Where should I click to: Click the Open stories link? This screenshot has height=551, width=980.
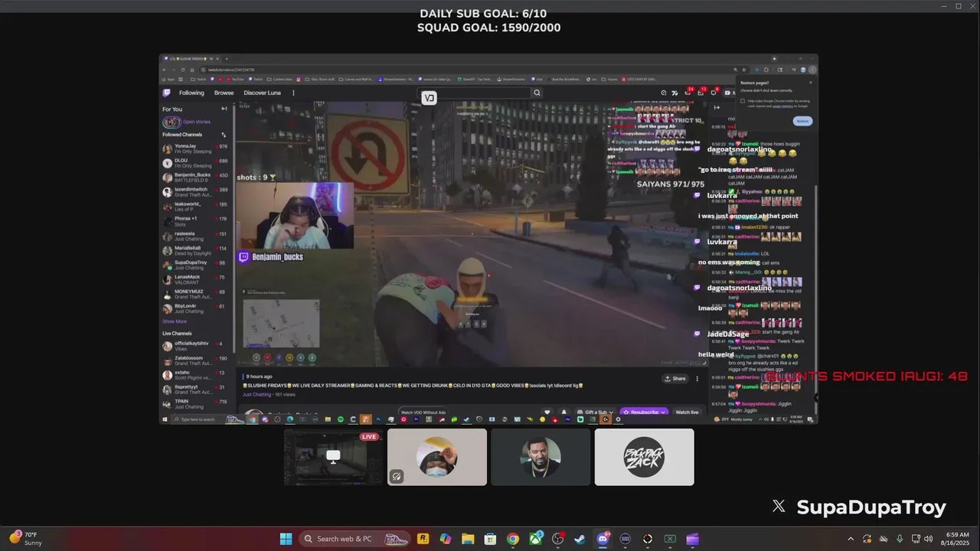tap(197, 122)
